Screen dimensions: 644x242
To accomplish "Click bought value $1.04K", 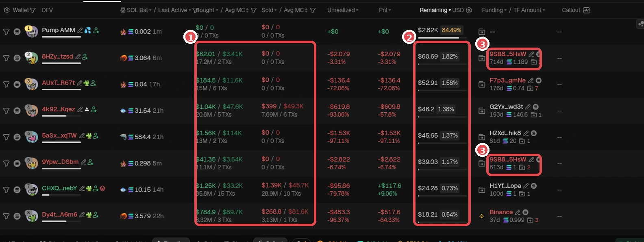I will coord(206,107).
